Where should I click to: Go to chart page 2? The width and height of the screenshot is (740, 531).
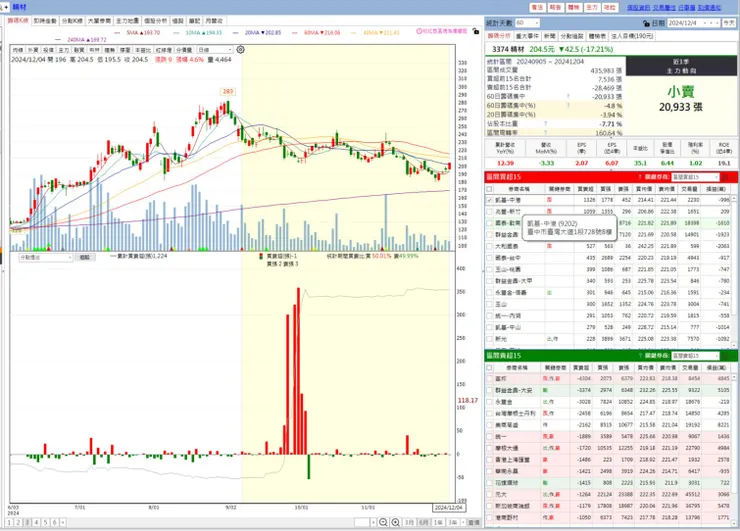(x=18, y=523)
